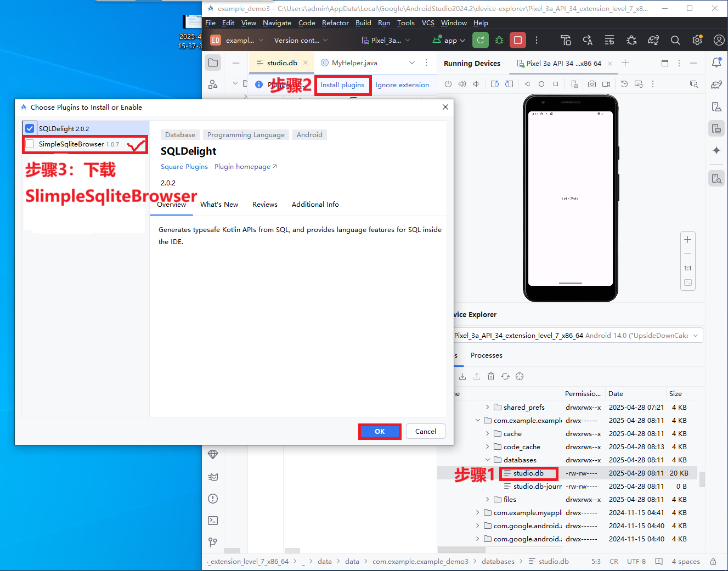Start screen recording with video camera icon
Viewport: 728px width, 571px height.
click(x=606, y=84)
